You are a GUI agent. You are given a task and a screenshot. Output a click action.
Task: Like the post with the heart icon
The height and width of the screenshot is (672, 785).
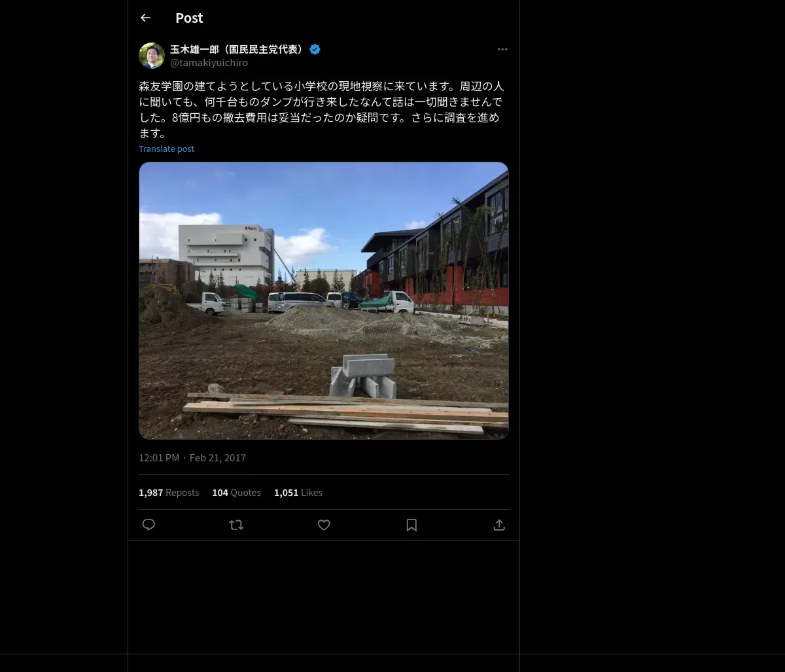324,525
